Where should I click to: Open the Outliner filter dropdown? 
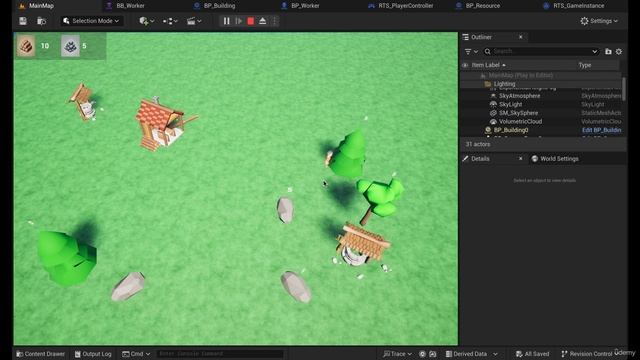point(471,51)
